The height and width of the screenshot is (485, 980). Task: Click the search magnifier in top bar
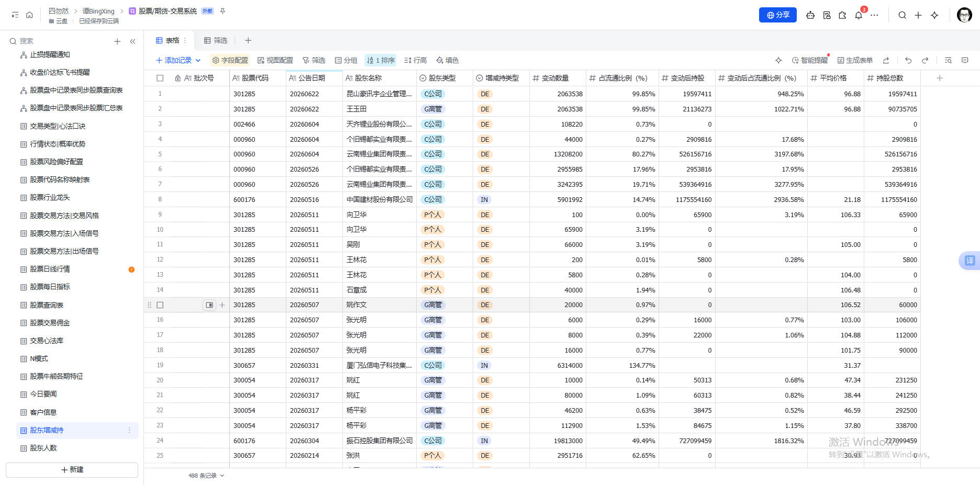[902, 15]
